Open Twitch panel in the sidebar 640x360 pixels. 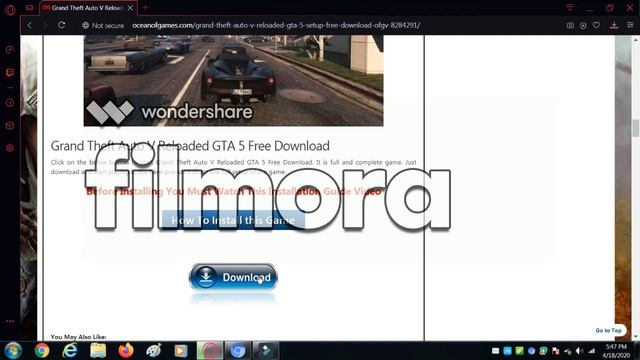[x=10, y=73]
